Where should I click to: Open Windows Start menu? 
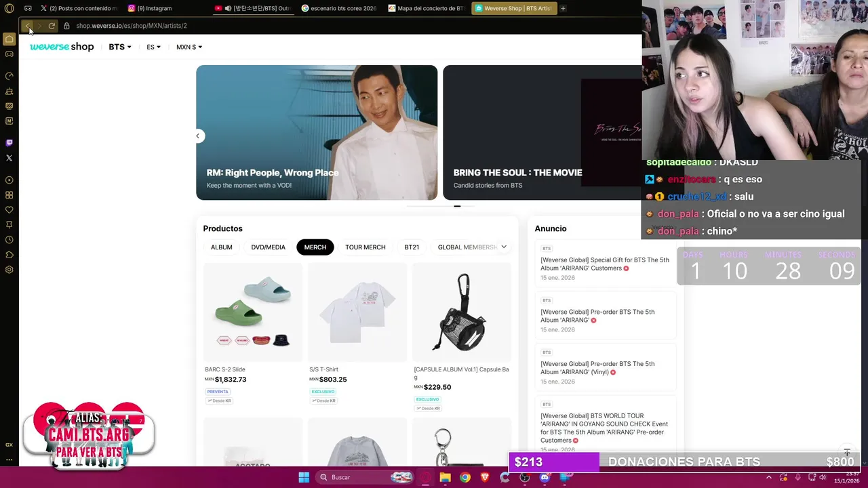304,477
